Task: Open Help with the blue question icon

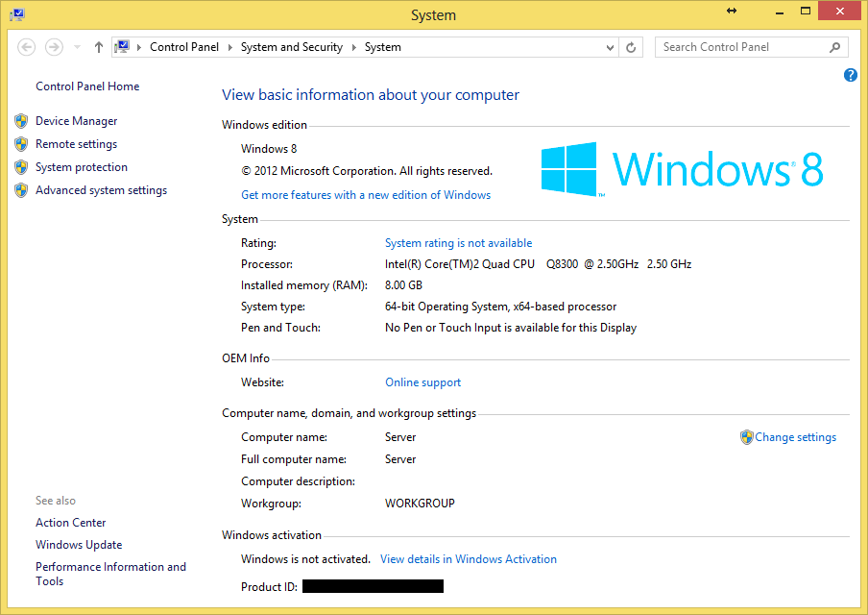Action: pyautogui.click(x=851, y=75)
